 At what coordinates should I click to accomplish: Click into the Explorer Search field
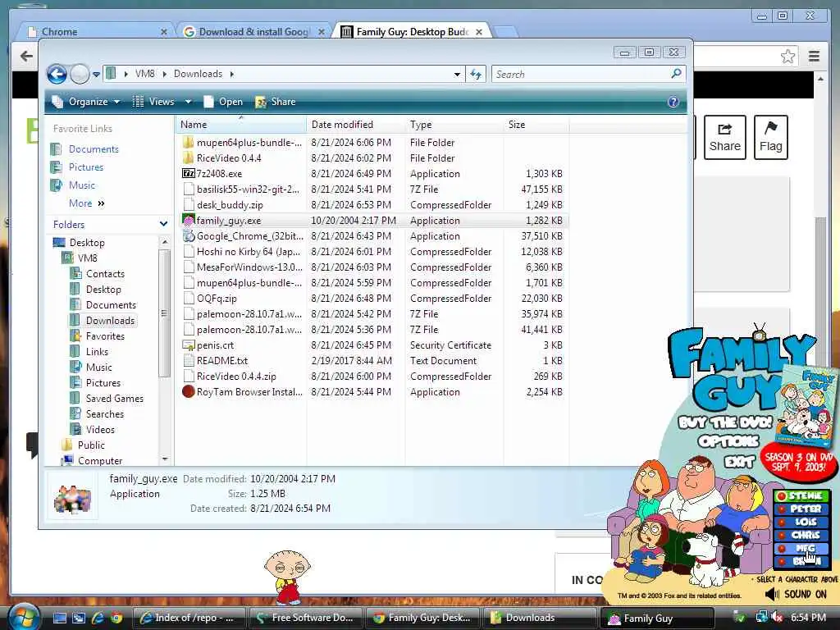[581, 74]
